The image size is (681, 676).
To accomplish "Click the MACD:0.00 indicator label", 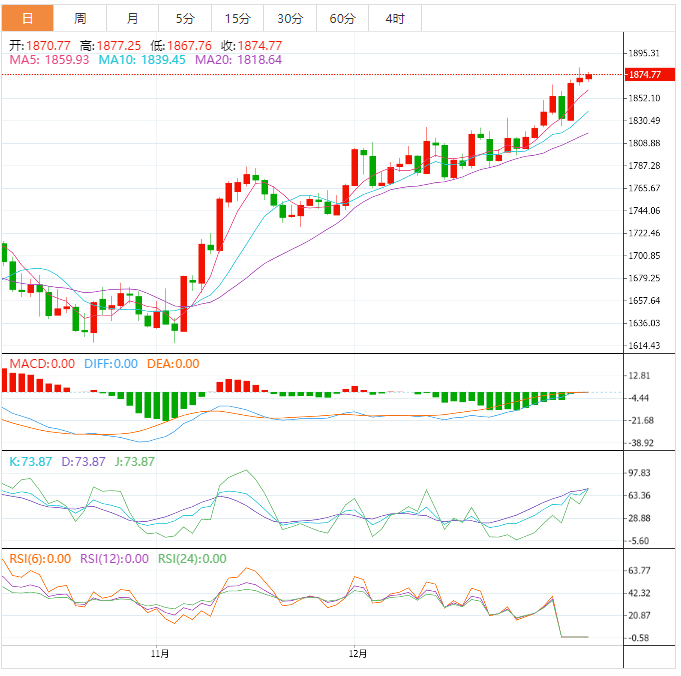I will (x=42, y=364).
